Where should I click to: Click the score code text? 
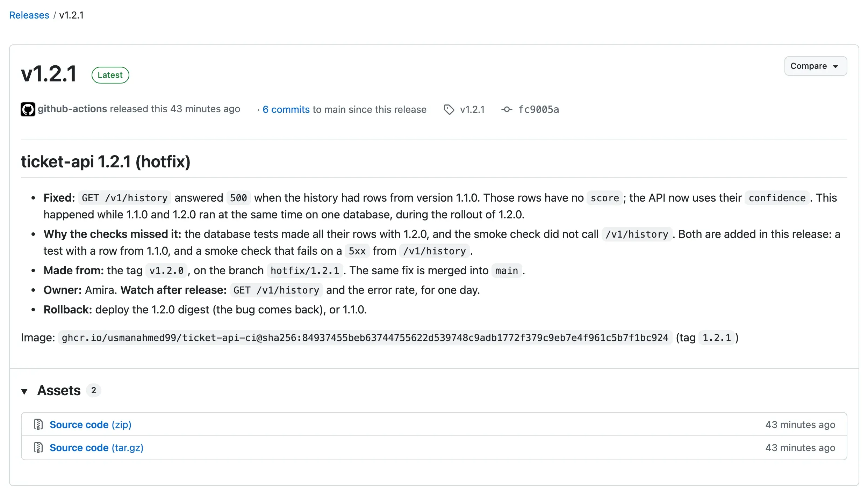tap(605, 198)
